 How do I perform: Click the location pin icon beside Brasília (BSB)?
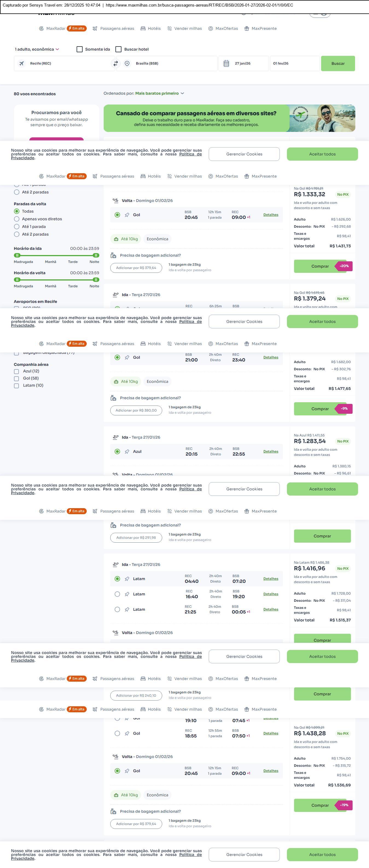click(127, 63)
